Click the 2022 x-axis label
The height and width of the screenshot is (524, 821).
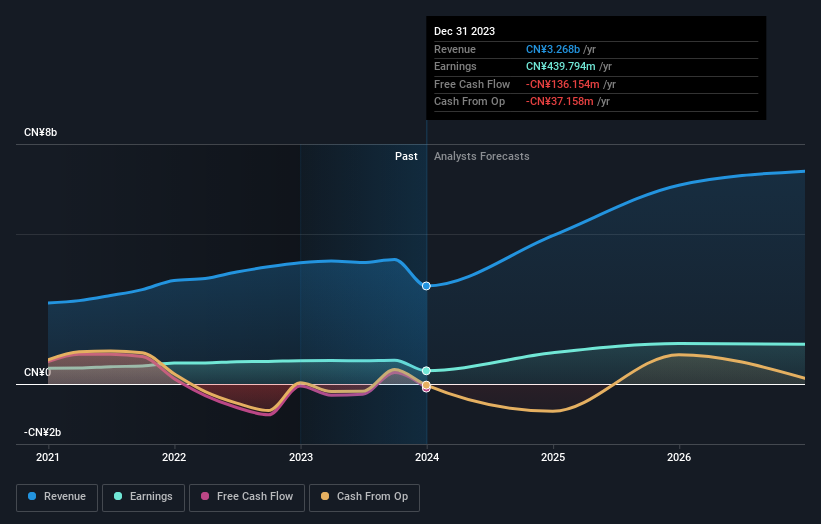[174, 457]
